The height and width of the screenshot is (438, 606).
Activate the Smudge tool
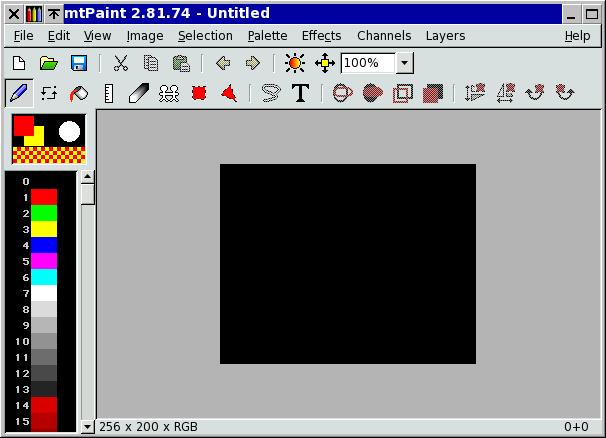click(139, 93)
